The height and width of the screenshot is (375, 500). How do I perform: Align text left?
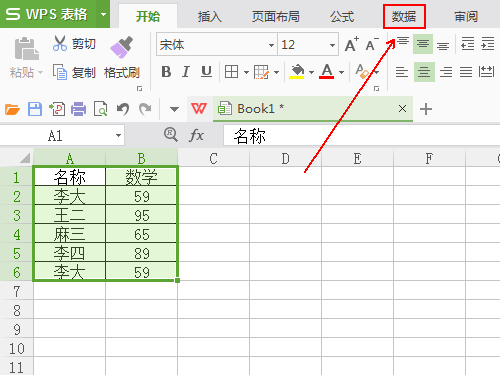(402, 72)
